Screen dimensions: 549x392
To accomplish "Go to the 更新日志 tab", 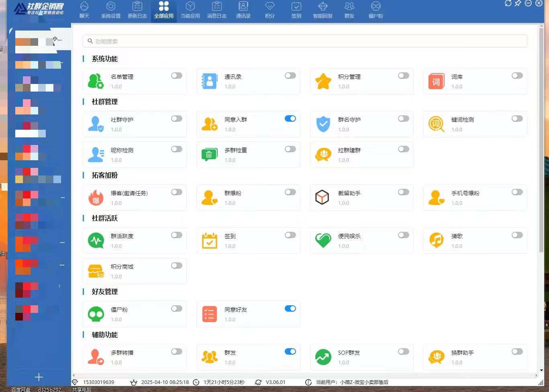I will tap(137, 10).
